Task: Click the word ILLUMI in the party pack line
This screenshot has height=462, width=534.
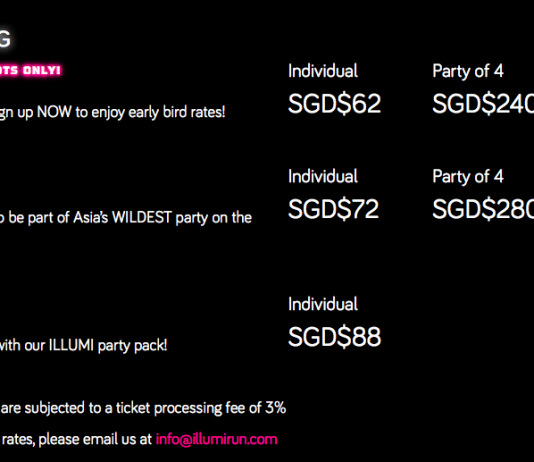Action: coord(71,345)
